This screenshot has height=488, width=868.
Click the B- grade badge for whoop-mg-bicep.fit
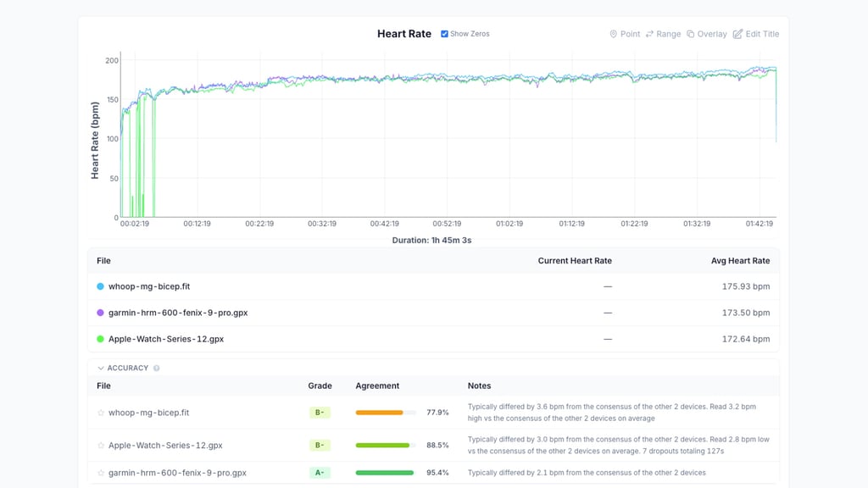click(320, 413)
